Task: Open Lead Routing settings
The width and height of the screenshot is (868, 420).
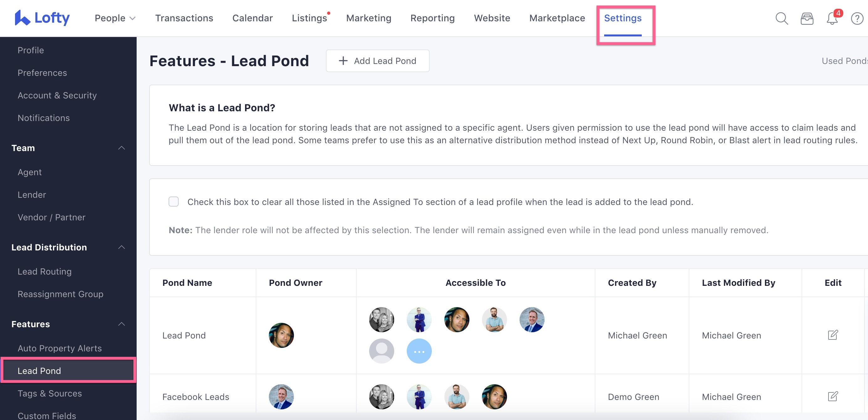Action: pyautogui.click(x=44, y=271)
